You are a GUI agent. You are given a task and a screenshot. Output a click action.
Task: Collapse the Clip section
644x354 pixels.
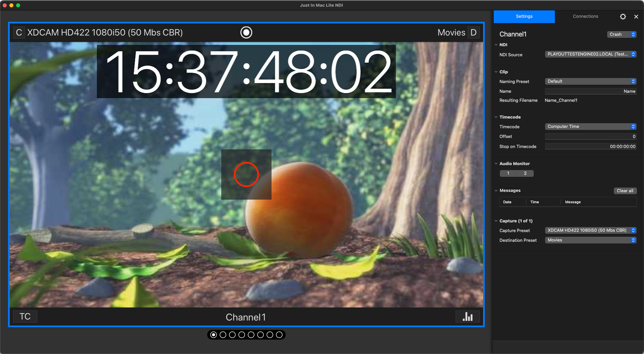pos(496,72)
